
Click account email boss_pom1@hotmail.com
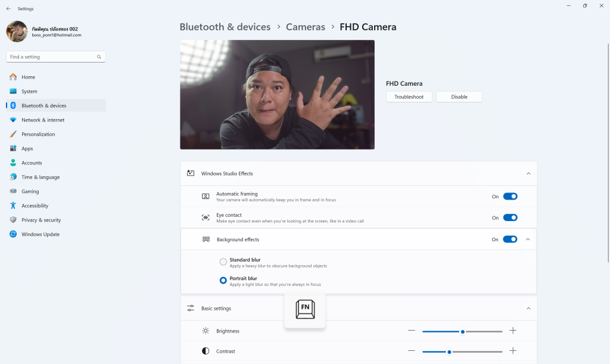57,35
